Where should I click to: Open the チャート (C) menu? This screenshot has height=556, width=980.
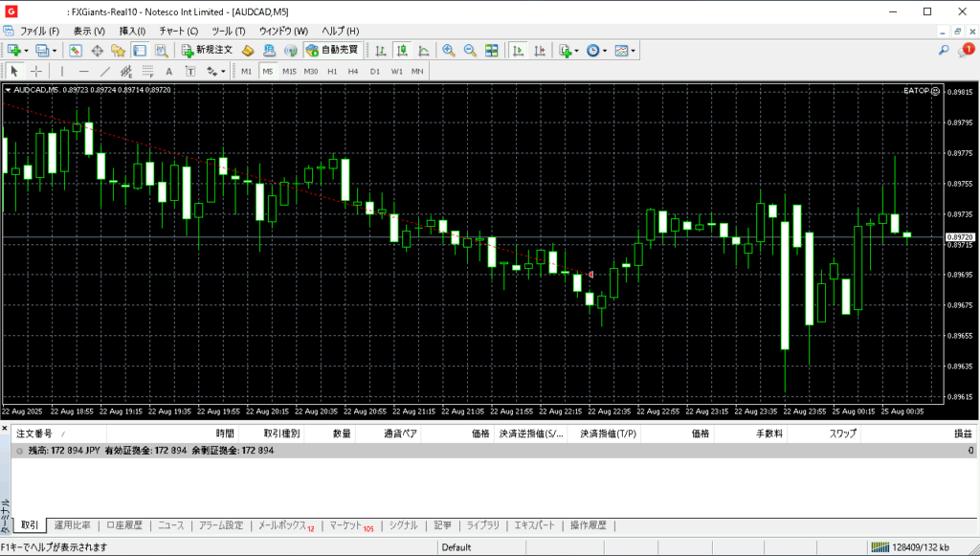tap(178, 31)
